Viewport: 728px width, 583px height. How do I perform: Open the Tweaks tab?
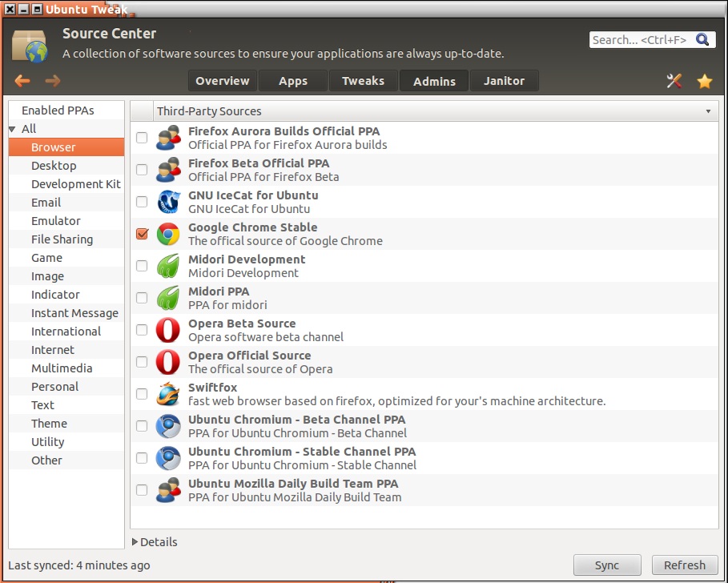pos(363,81)
